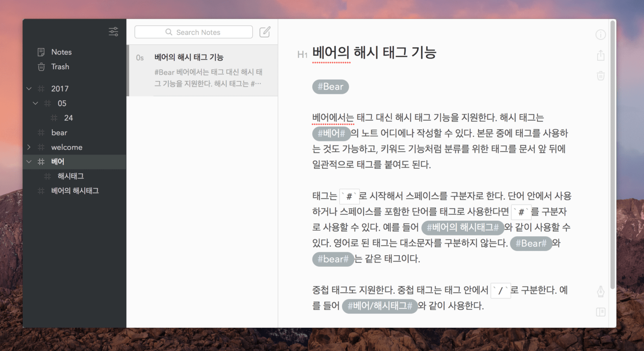Collapse the 05 nested tag
Image resolution: width=644 pixels, height=351 pixels.
[36, 104]
